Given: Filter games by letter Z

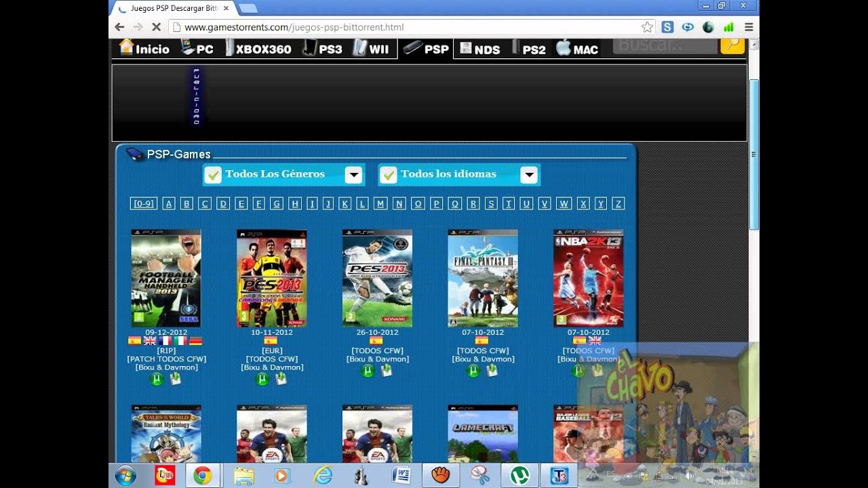Looking at the screenshot, I should click(x=618, y=203).
